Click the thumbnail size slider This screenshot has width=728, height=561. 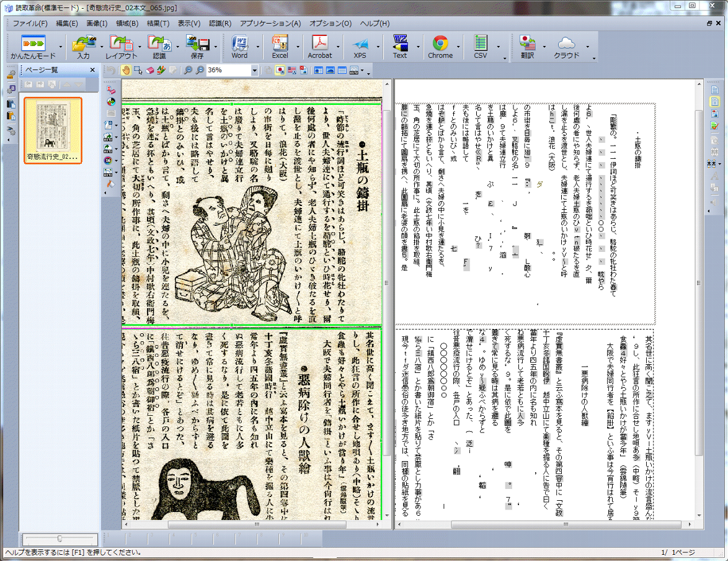(60, 539)
